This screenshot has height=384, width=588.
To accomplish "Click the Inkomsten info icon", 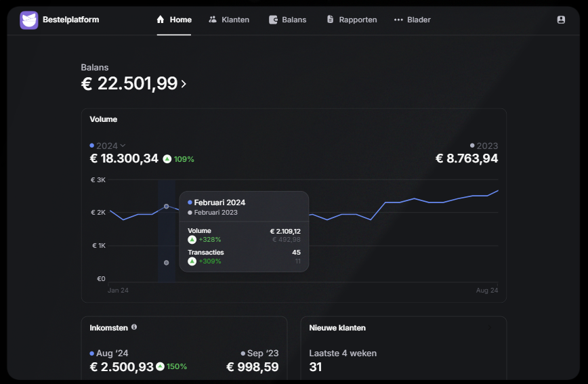I will point(134,327).
